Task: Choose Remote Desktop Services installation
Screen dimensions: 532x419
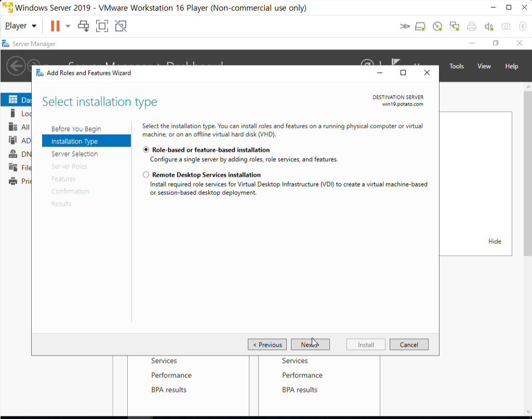Action: coord(146,175)
